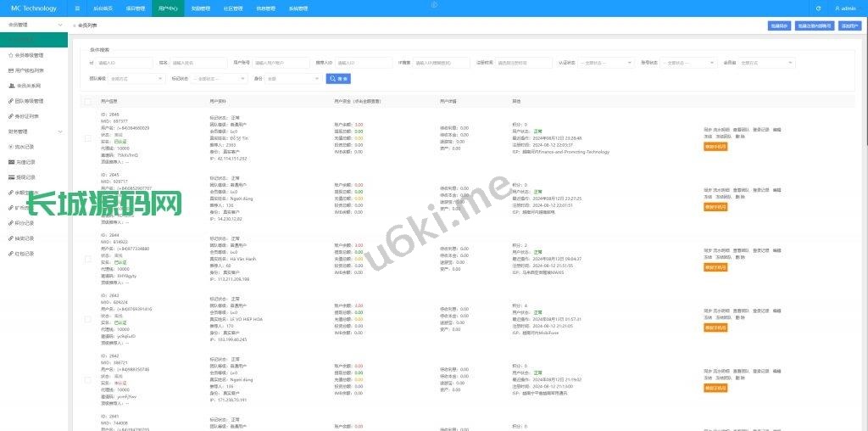Click the refresh icon in top bar

pos(818,8)
